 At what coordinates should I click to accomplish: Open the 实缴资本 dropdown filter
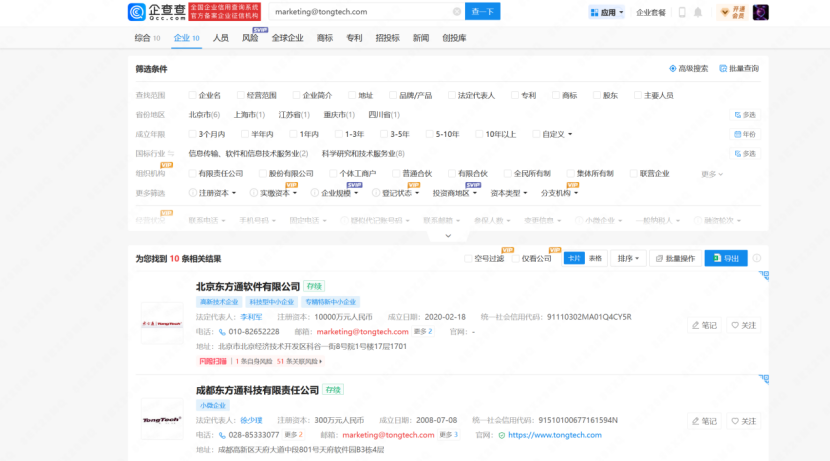(x=278, y=193)
